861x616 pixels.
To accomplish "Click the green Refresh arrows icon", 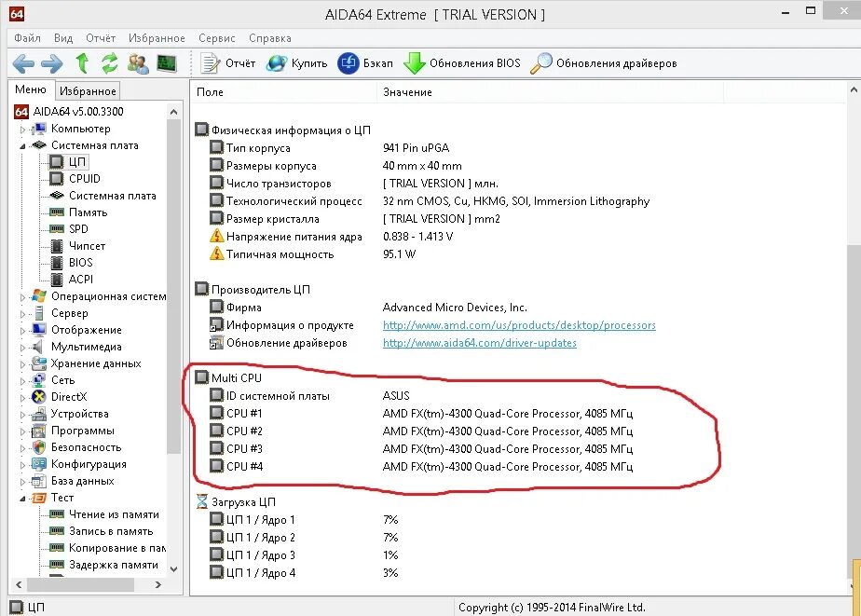I will point(110,63).
